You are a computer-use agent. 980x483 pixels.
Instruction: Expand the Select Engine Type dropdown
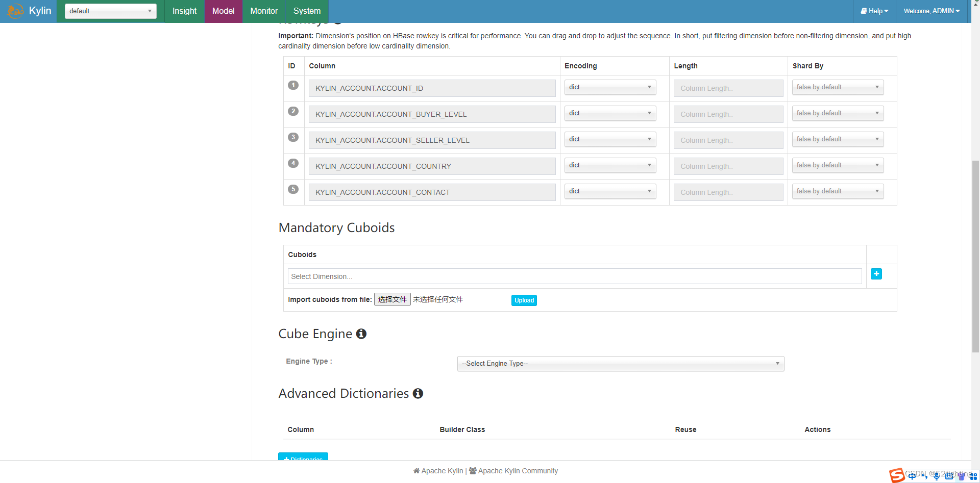[x=620, y=364]
